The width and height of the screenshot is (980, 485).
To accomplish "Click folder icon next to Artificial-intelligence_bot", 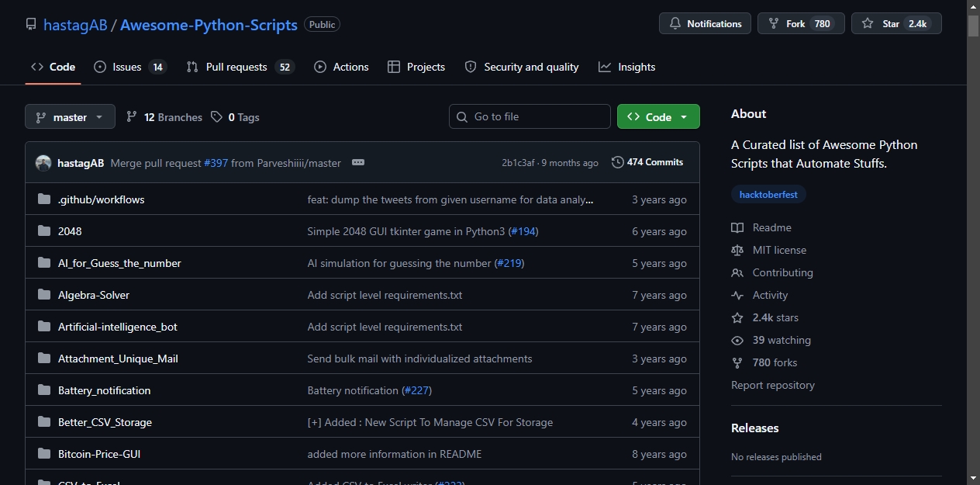I will click(x=44, y=327).
